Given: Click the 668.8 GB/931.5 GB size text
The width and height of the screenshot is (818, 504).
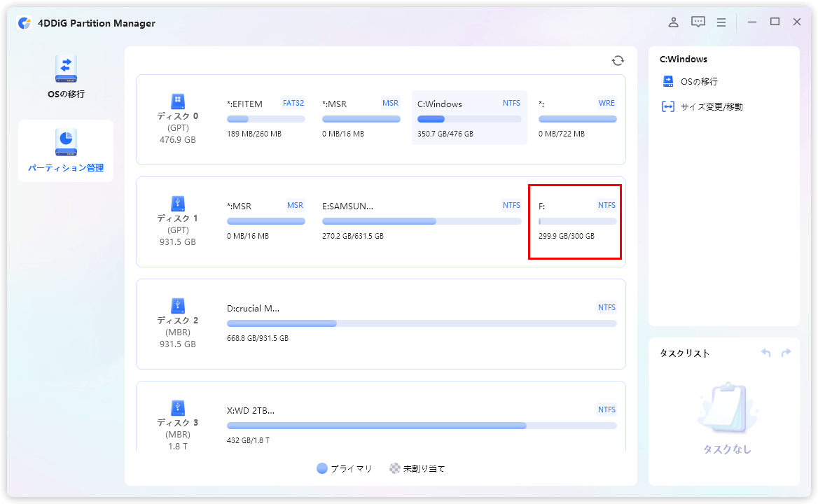Looking at the screenshot, I should point(258,338).
